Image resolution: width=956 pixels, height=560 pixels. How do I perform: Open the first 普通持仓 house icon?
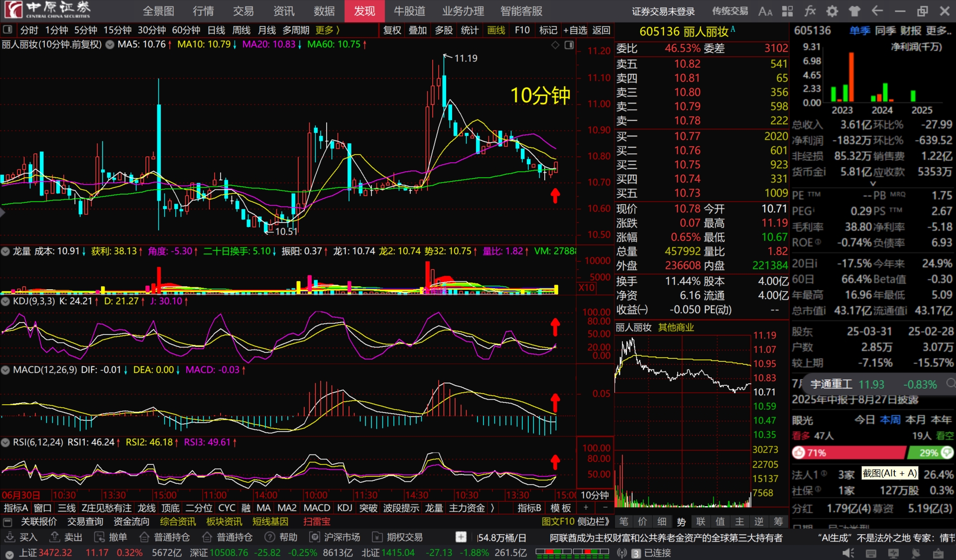click(x=144, y=537)
